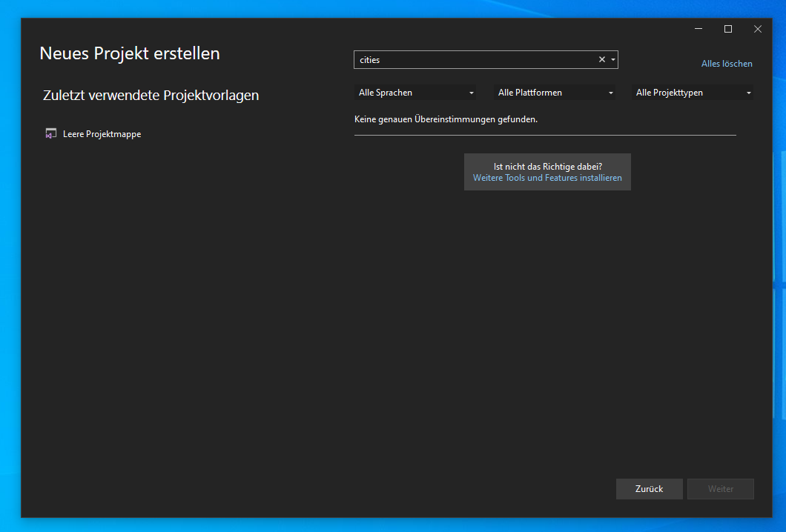Click the Zuletzt verwendete Projektvorlagen heading

point(151,95)
